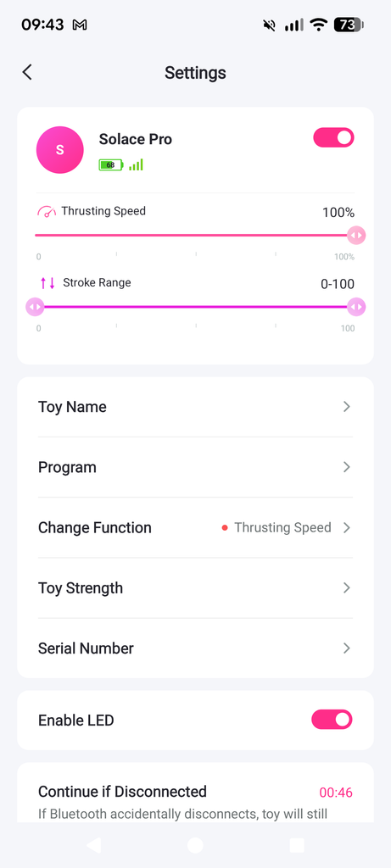Disable the Enable LED switch

point(332,720)
